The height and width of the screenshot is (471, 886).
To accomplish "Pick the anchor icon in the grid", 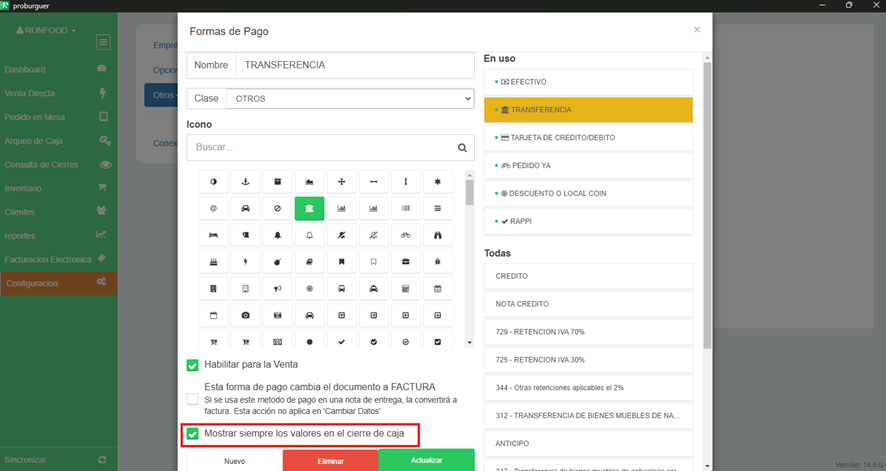I will [x=245, y=182].
